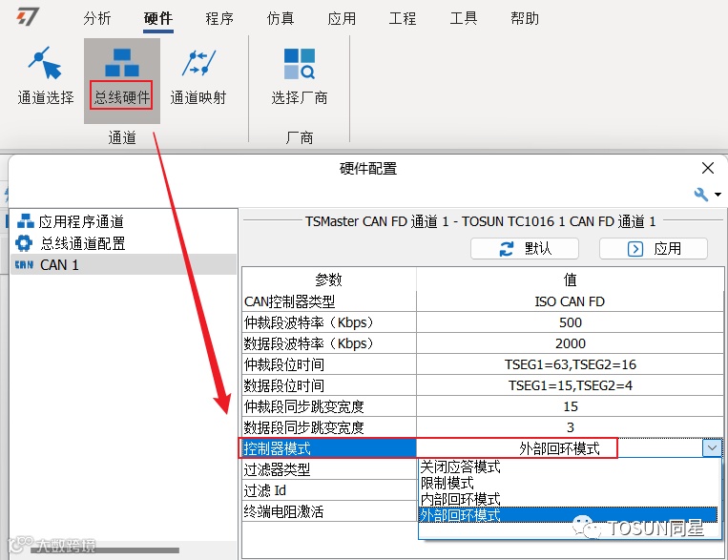Image resolution: width=728 pixels, height=560 pixels.
Task: Click the value 15 for 仲裁段同步跳变宽度
Action: (570, 406)
